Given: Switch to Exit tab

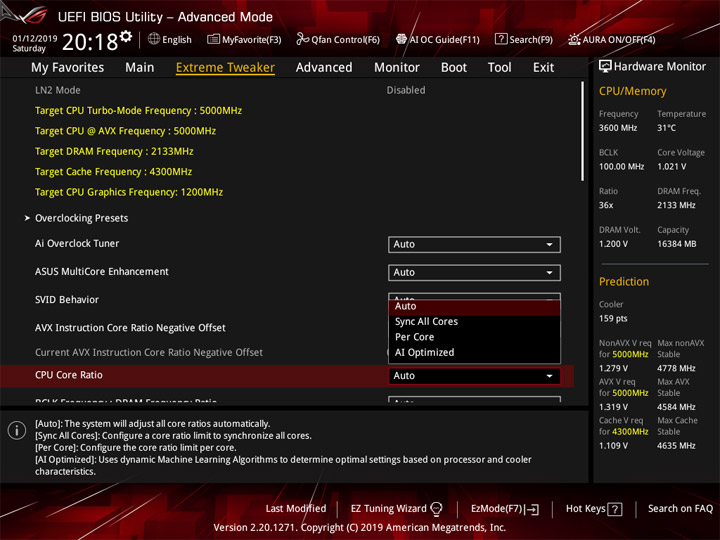Looking at the screenshot, I should (543, 68).
